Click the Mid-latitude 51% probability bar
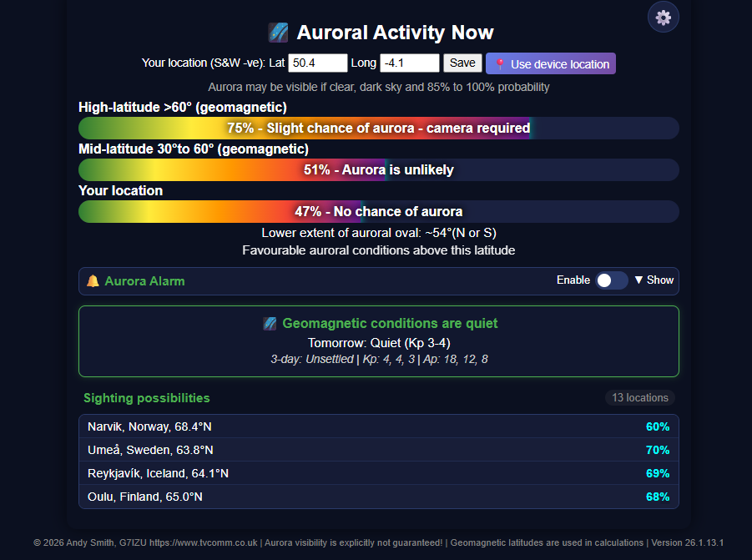 [x=378, y=170]
